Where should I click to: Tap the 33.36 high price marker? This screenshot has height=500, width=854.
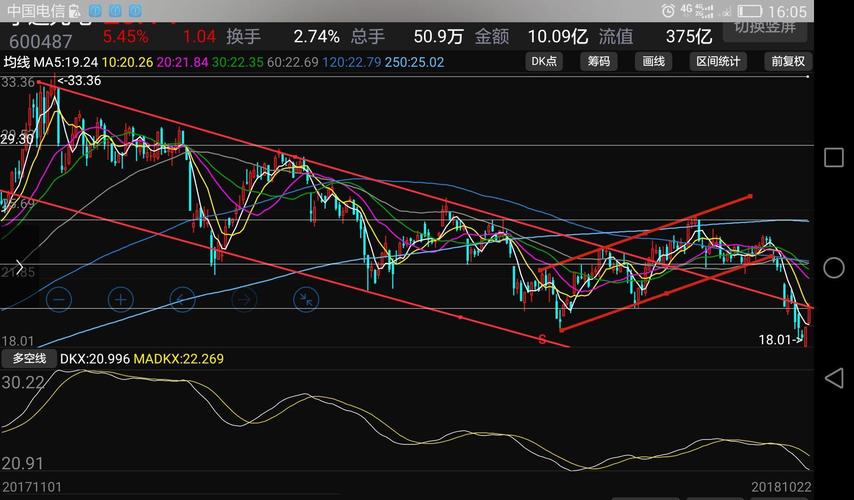tap(79, 81)
